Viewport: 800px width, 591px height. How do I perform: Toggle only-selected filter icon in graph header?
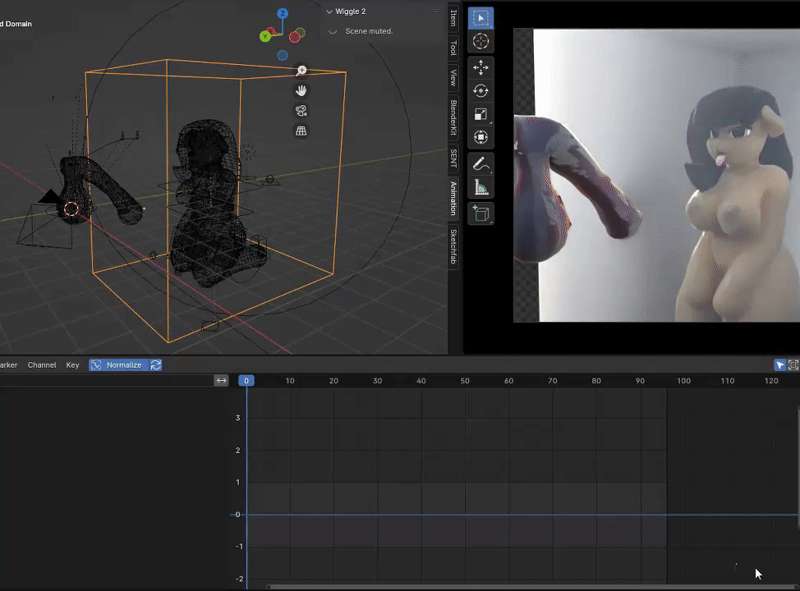pos(780,364)
